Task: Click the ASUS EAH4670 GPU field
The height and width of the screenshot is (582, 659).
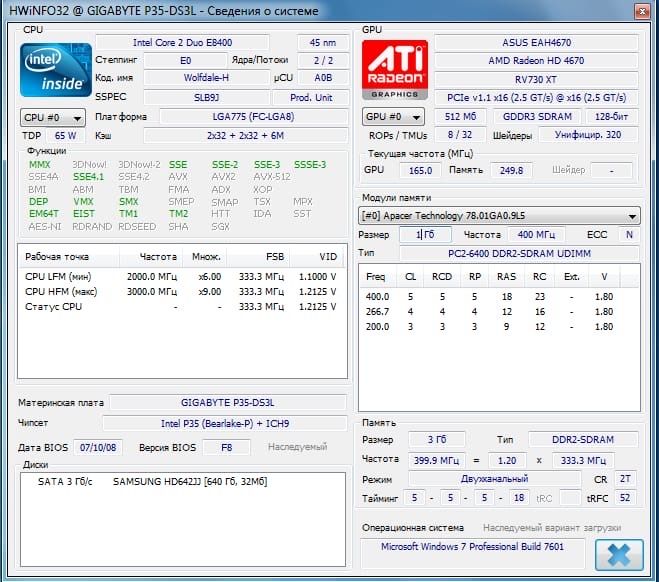Action: click(x=536, y=42)
